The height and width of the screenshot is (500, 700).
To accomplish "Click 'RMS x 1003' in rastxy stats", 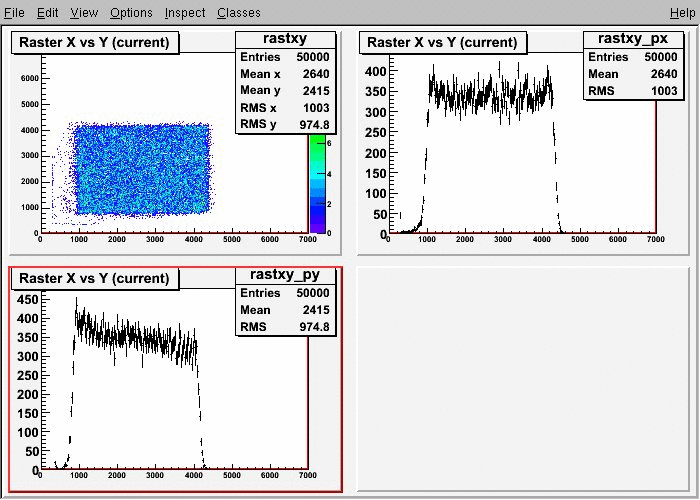I will coord(285,108).
